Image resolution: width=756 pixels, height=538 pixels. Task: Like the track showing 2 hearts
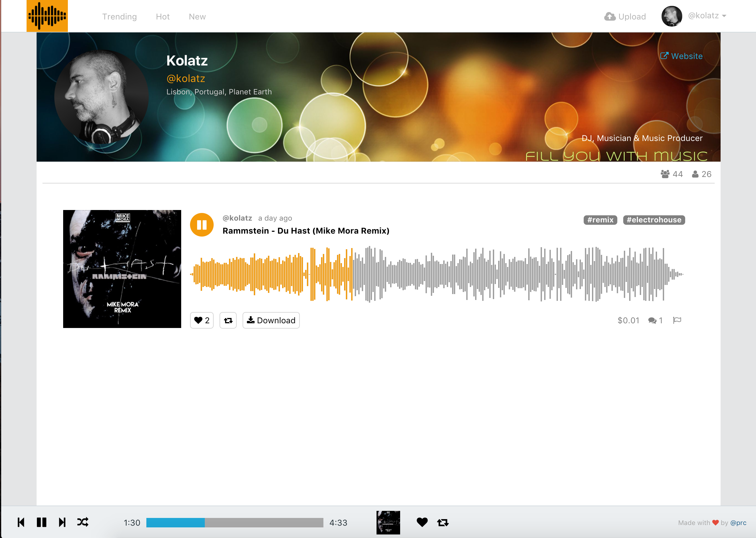pos(202,320)
